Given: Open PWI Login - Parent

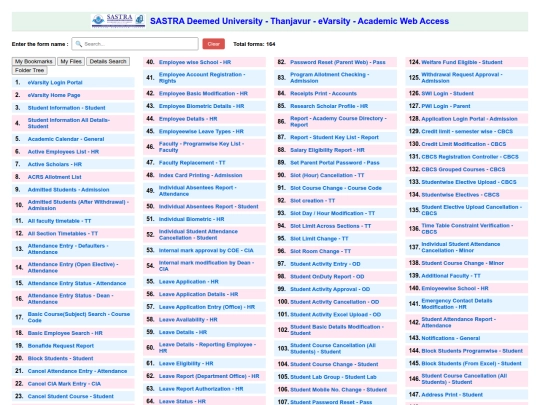Looking at the screenshot, I should 446,106.
